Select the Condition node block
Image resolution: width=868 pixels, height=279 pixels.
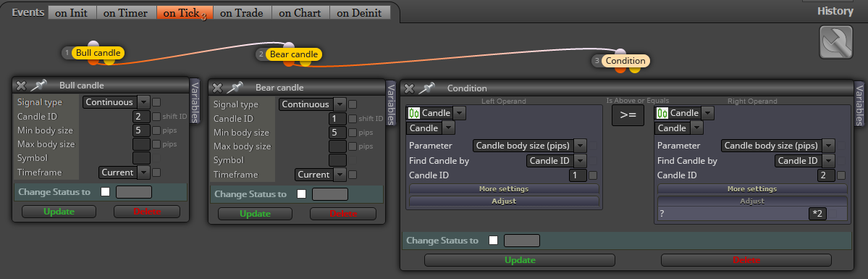point(625,61)
